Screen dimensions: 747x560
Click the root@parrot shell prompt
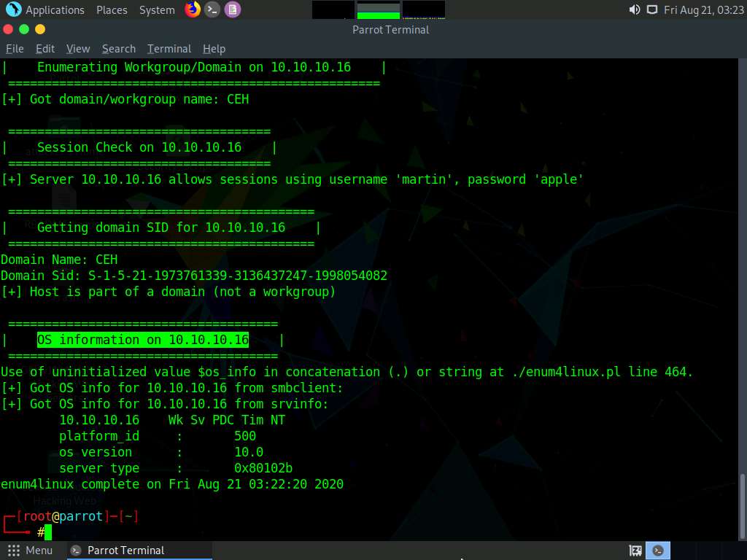(71, 516)
